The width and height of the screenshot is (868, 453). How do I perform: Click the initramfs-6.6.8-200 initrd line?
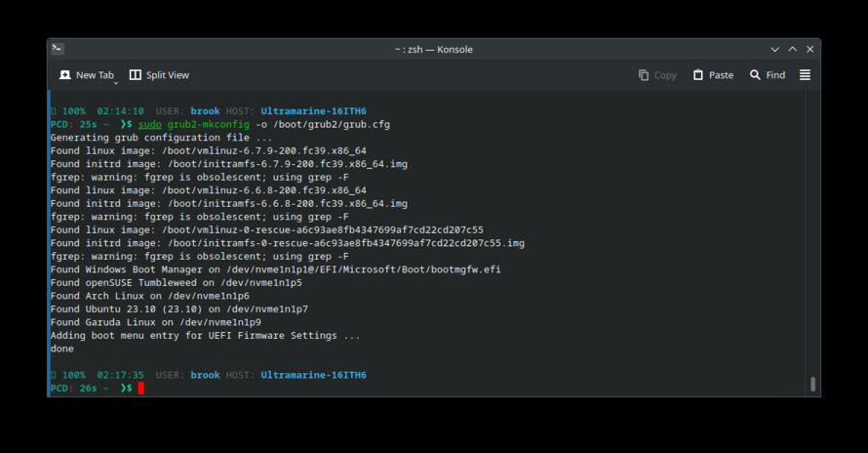tap(228, 203)
